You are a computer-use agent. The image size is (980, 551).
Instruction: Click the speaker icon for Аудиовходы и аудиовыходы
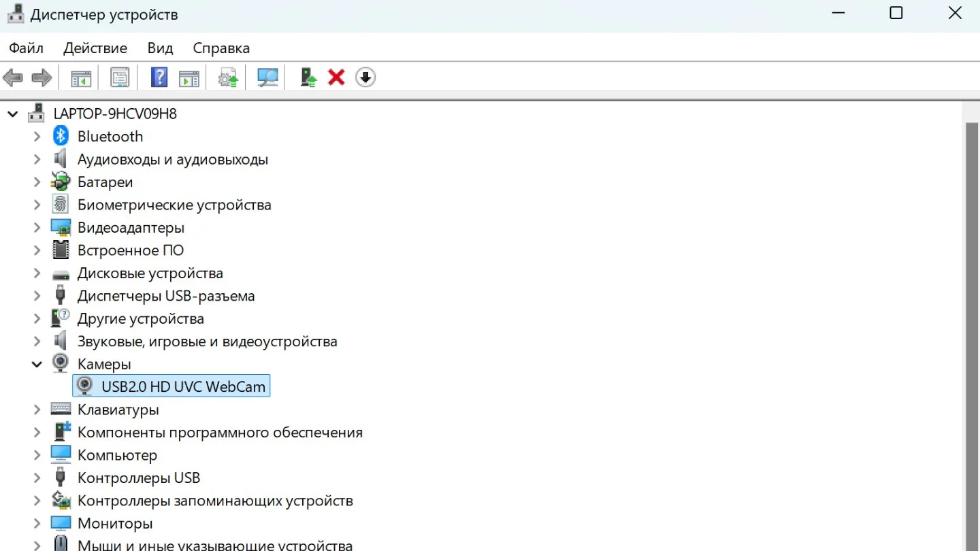[61, 159]
